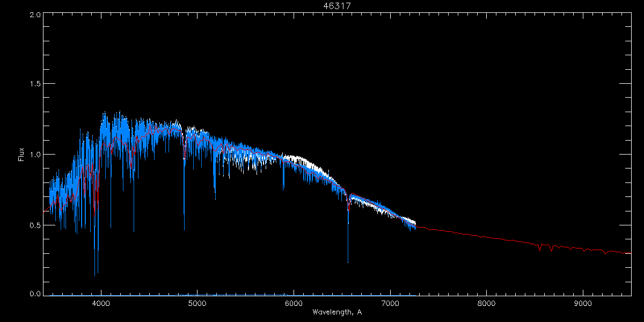Click the 0.5 y-axis tick label

(35, 225)
